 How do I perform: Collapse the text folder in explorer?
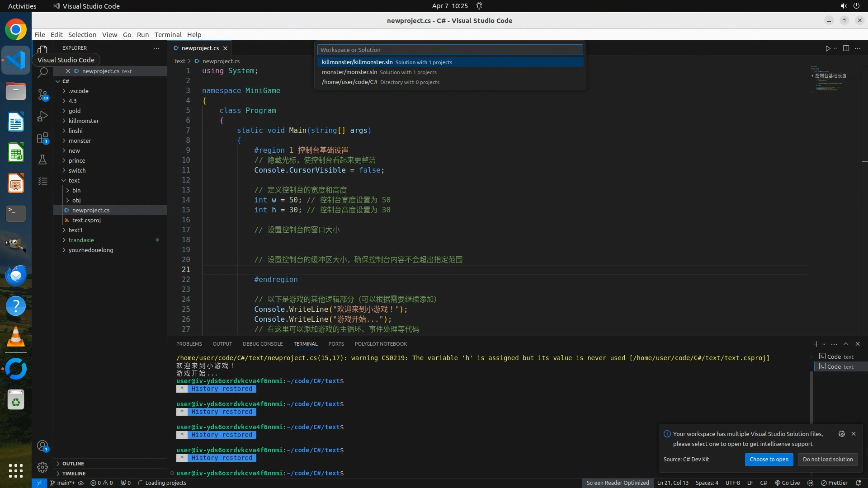tap(74, 180)
